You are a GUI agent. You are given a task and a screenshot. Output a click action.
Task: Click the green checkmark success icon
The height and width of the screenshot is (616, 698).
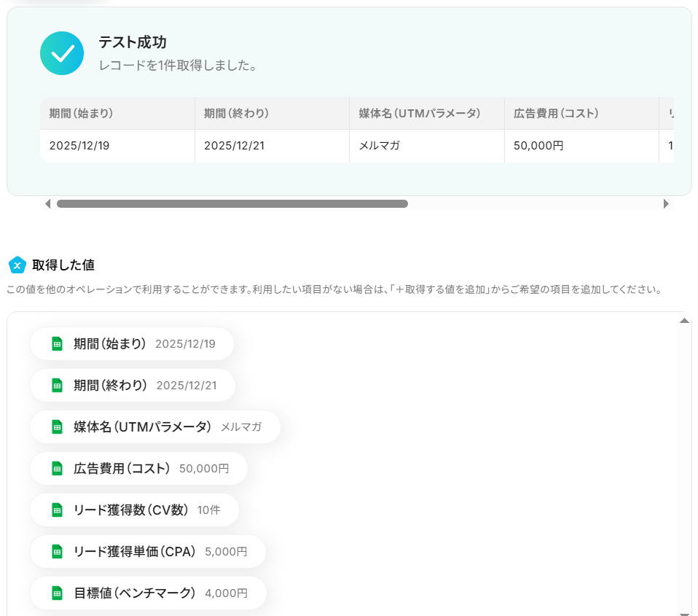62,53
